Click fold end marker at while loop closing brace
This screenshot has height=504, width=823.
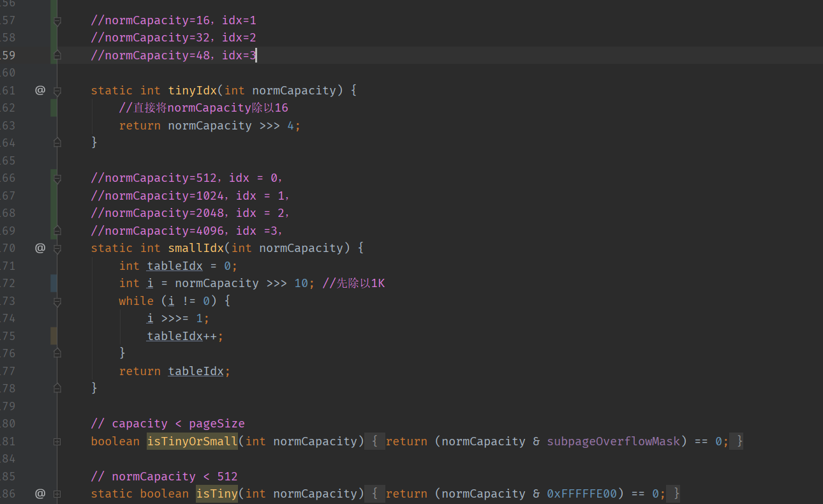(x=57, y=353)
